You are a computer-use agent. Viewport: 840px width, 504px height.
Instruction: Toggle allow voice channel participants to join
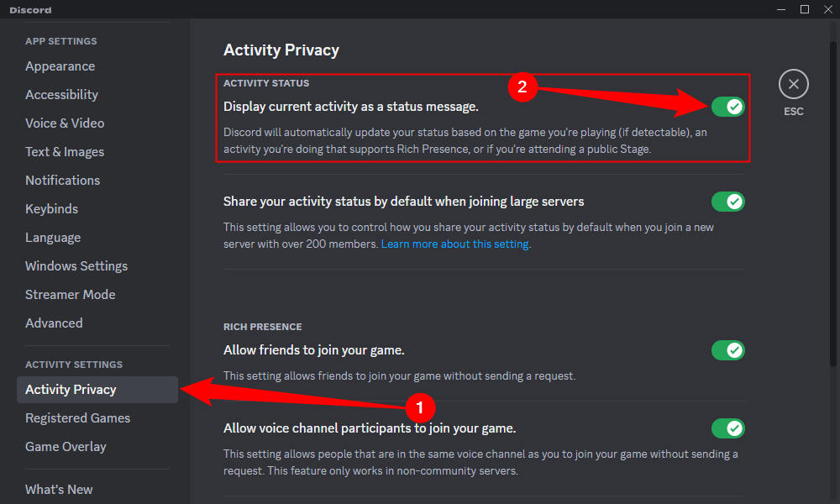(x=727, y=428)
